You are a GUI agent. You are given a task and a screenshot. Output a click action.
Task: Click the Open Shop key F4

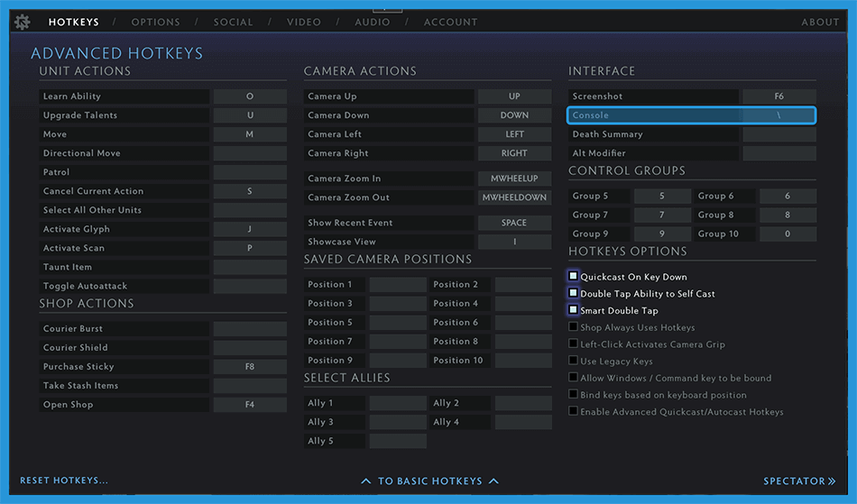coord(250,405)
